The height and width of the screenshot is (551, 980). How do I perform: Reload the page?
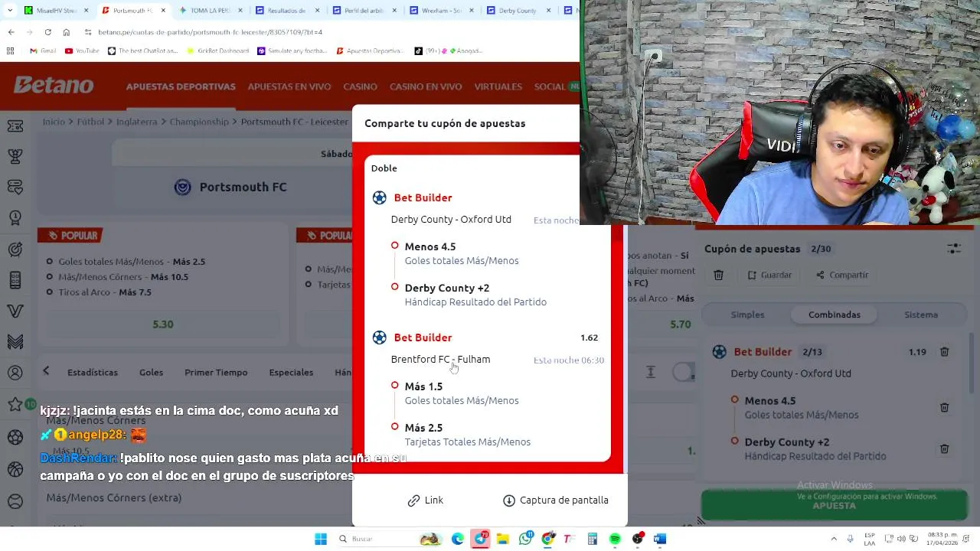47,32
